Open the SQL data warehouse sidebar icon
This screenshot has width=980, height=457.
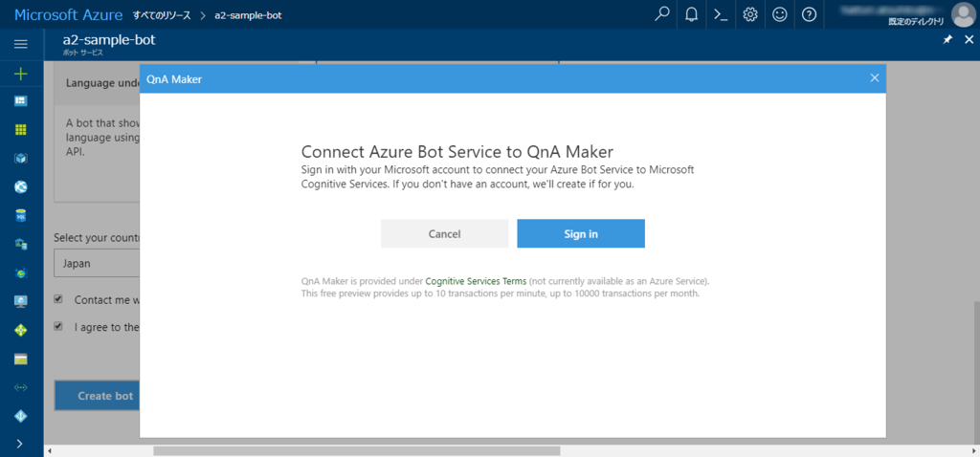click(21, 244)
